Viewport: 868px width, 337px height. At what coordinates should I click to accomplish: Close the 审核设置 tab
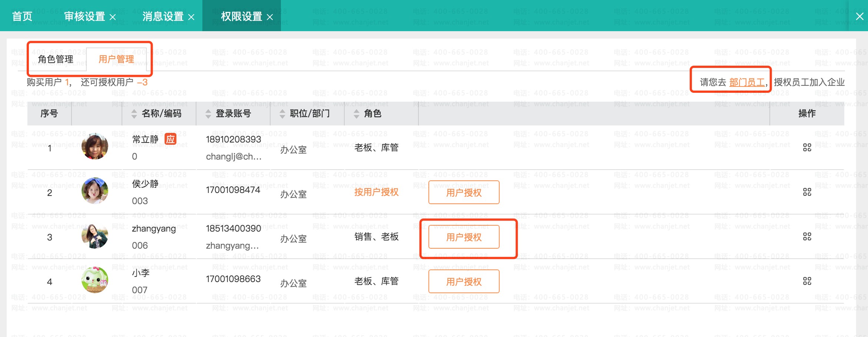[x=113, y=17]
